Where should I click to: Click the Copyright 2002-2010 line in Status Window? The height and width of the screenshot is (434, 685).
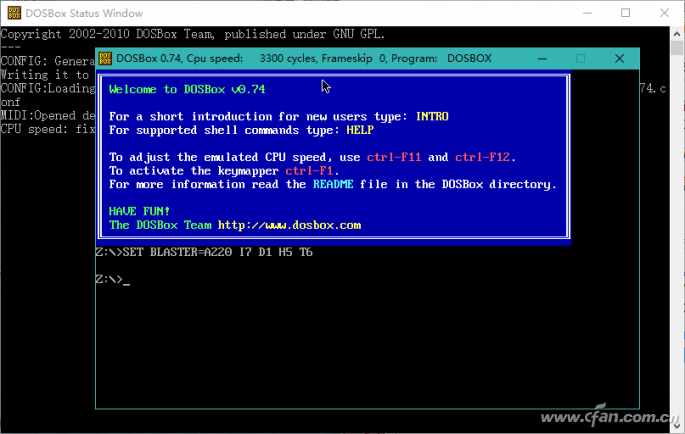click(x=193, y=34)
